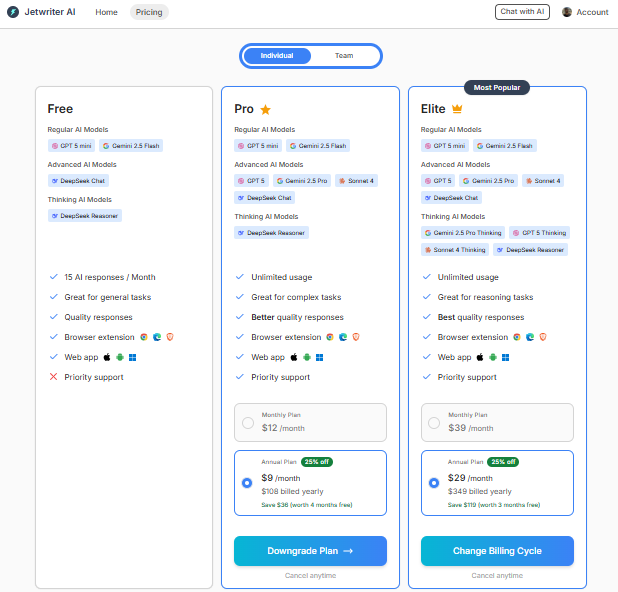618x592 pixels.
Task: Click Sonnet 4 Thinking chip in Elite
Action: [x=455, y=249]
